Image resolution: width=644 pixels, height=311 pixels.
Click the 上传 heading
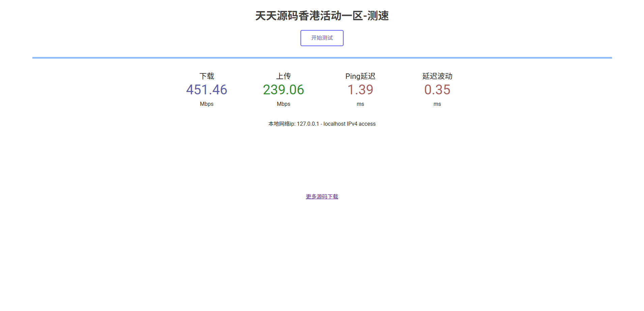[x=283, y=76]
